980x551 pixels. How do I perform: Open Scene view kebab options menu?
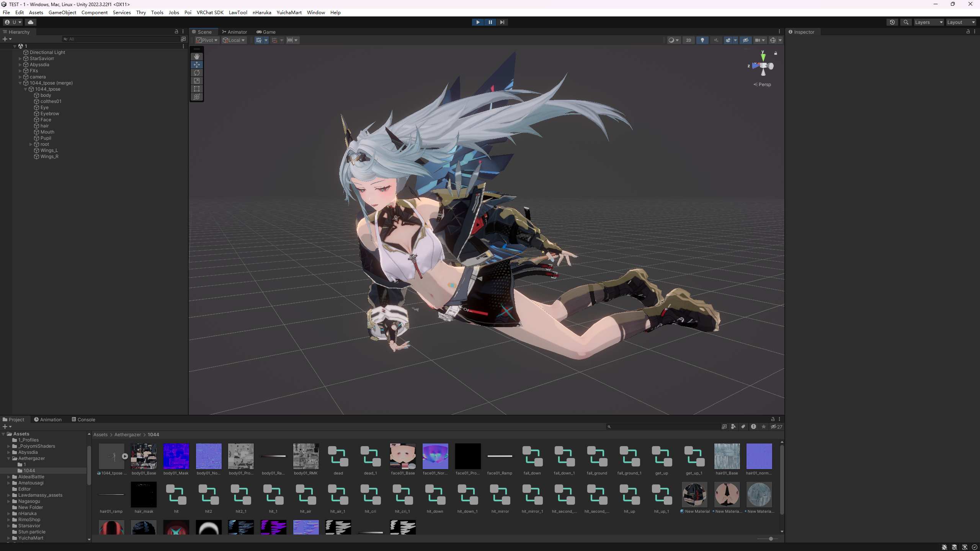coord(779,32)
